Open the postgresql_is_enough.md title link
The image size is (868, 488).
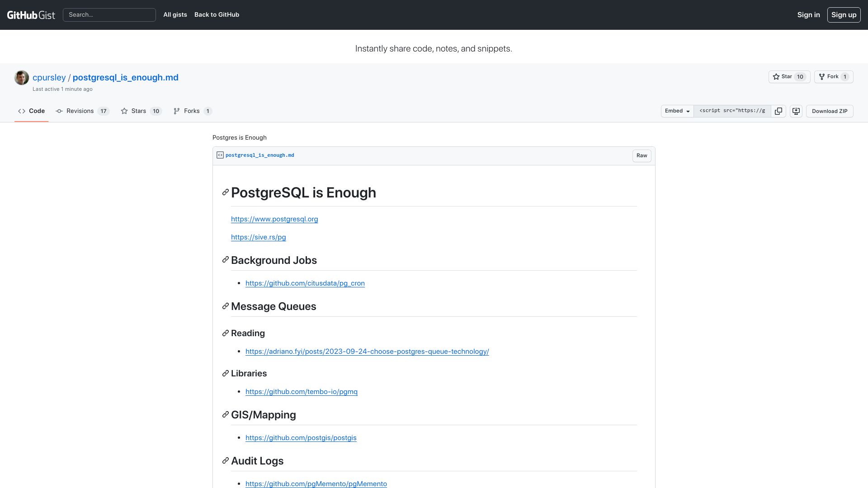pyautogui.click(x=125, y=77)
